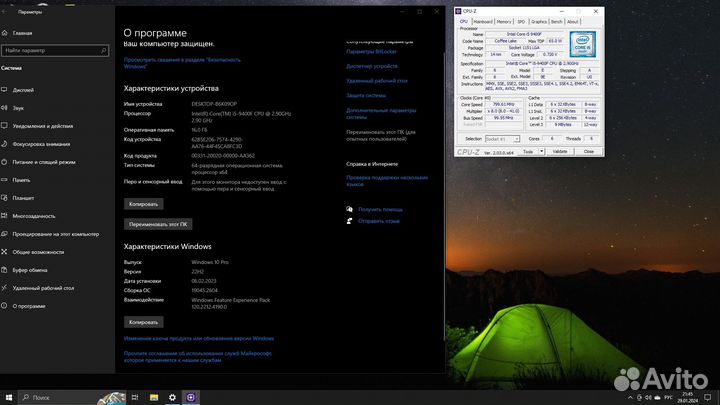Click Переименовать этот ПК button

pyautogui.click(x=158, y=224)
